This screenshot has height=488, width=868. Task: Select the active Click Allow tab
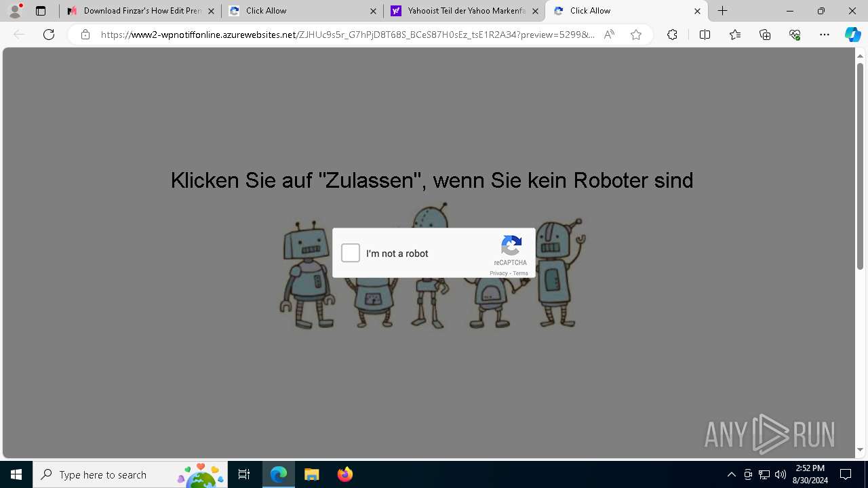pos(627,11)
